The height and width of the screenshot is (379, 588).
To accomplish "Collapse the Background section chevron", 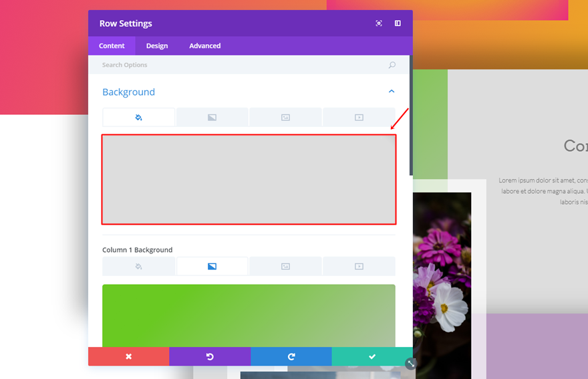I will tap(392, 91).
